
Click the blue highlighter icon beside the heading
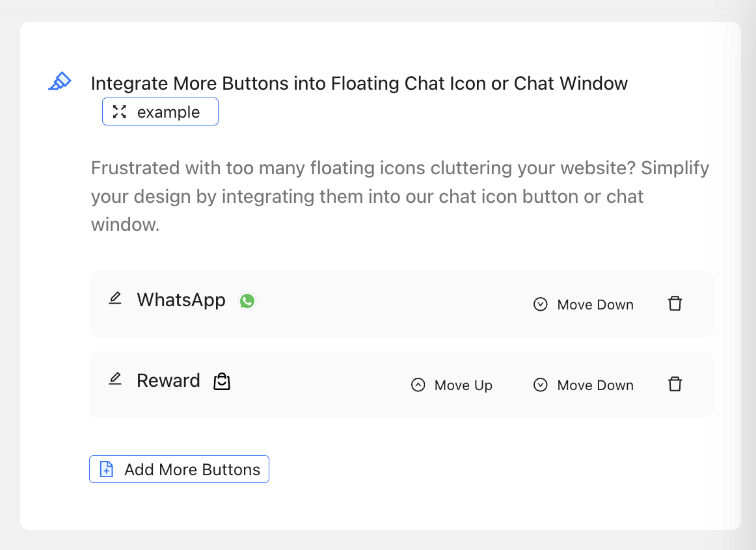[x=60, y=81]
